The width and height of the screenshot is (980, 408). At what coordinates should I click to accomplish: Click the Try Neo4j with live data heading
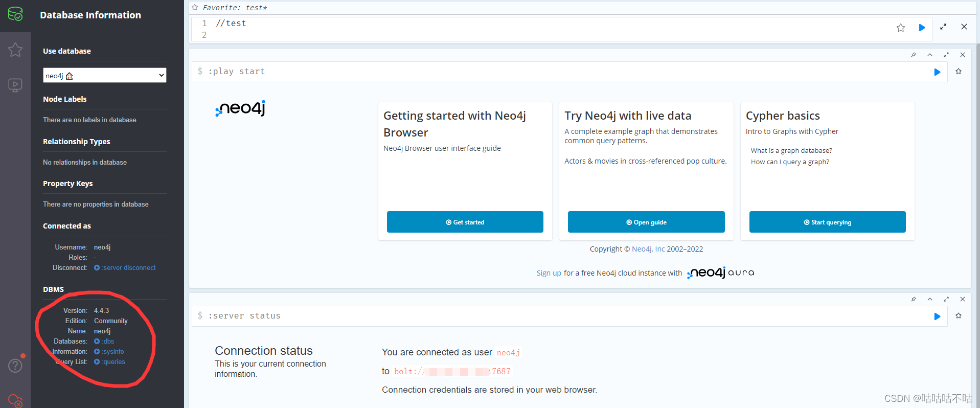coord(628,116)
